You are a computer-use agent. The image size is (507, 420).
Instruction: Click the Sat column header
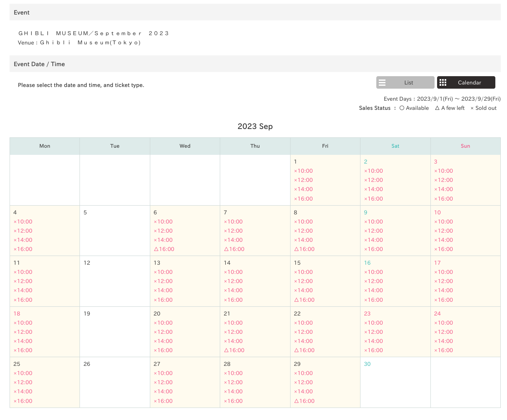click(x=395, y=146)
